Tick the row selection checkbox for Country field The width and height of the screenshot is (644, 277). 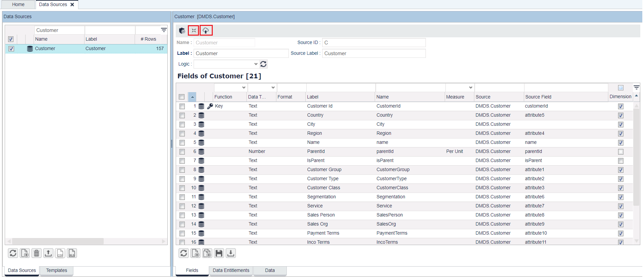pos(182,115)
